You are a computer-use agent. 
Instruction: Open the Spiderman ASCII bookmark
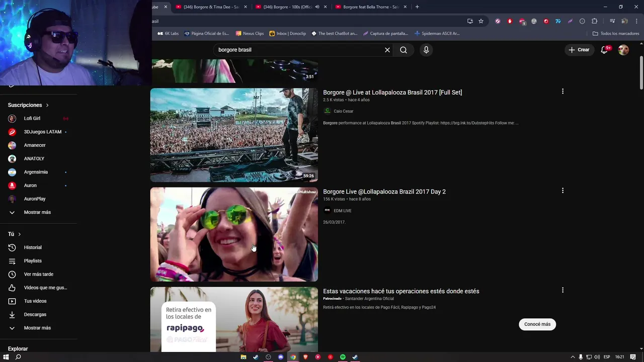437,34
